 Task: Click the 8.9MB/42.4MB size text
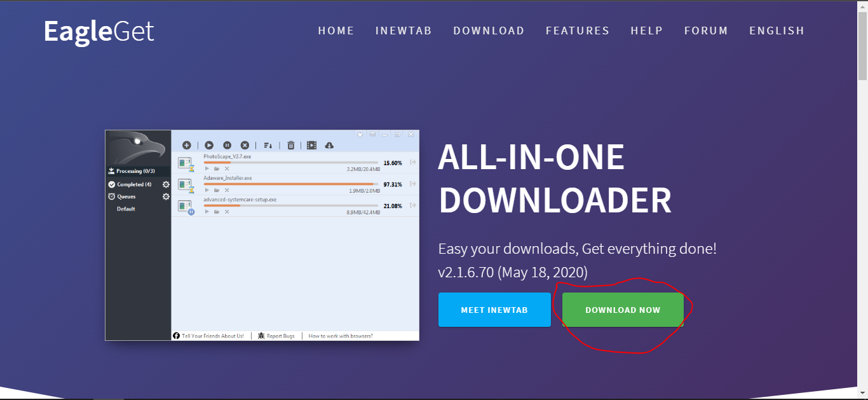pyautogui.click(x=363, y=212)
